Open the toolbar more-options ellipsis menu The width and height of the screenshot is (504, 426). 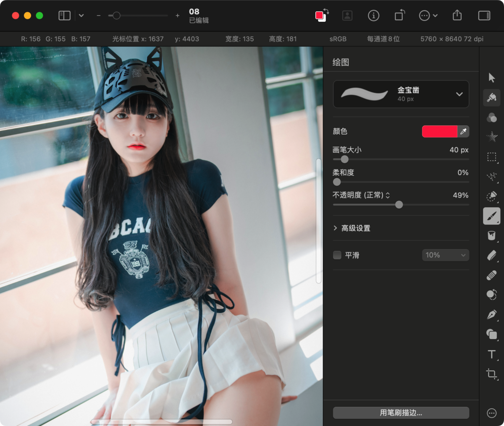[428, 16]
